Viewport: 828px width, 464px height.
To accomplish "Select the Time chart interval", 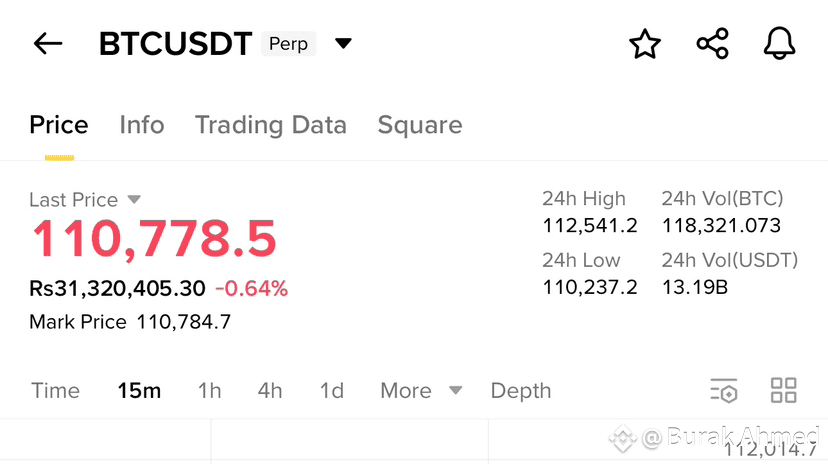I will click(x=55, y=391).
